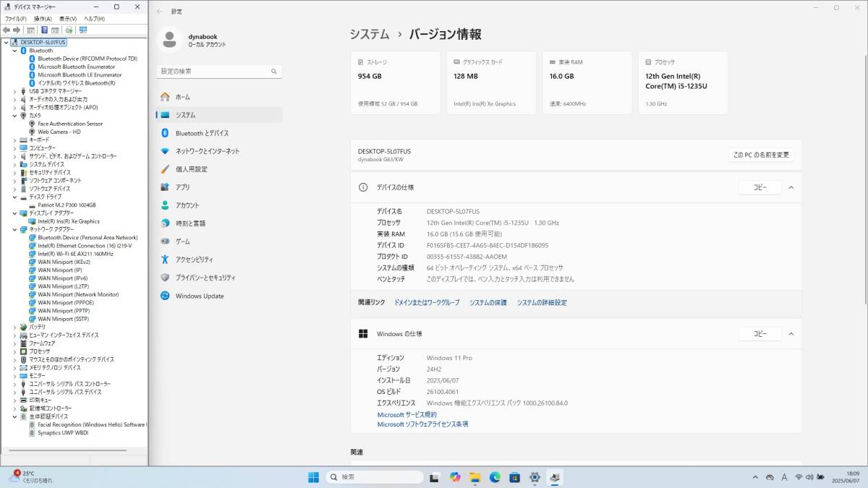The height and width of the screenshot is (488, 868).
Task: Open the 表示(V) menu
Action: click(69, 19)
